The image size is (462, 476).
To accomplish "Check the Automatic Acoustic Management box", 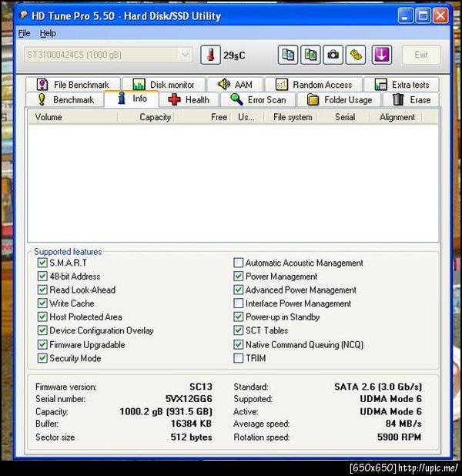I will (x=238, y=263).
